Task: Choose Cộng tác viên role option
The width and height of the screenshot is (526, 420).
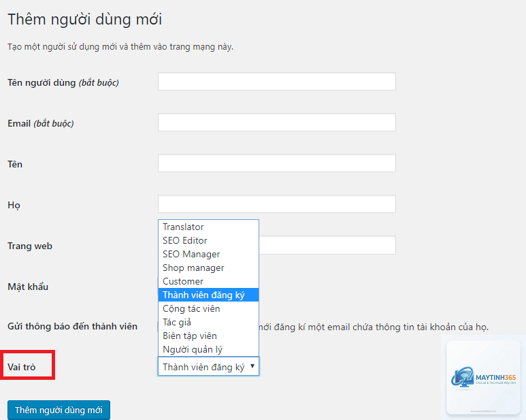Action: click(x=208, y=308)
